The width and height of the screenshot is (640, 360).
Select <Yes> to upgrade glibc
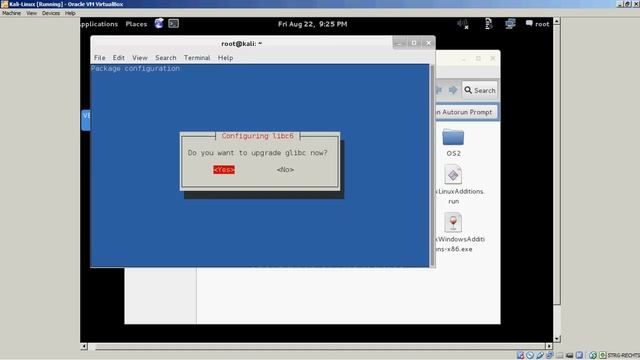(224, 169)
